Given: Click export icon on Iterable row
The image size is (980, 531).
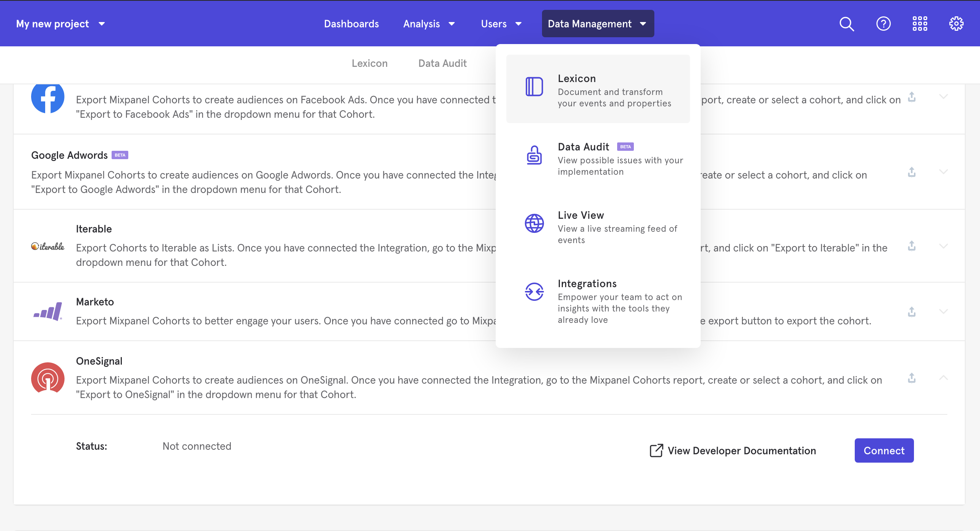Looking at the screenshot, I should click(x=912, y=245).
